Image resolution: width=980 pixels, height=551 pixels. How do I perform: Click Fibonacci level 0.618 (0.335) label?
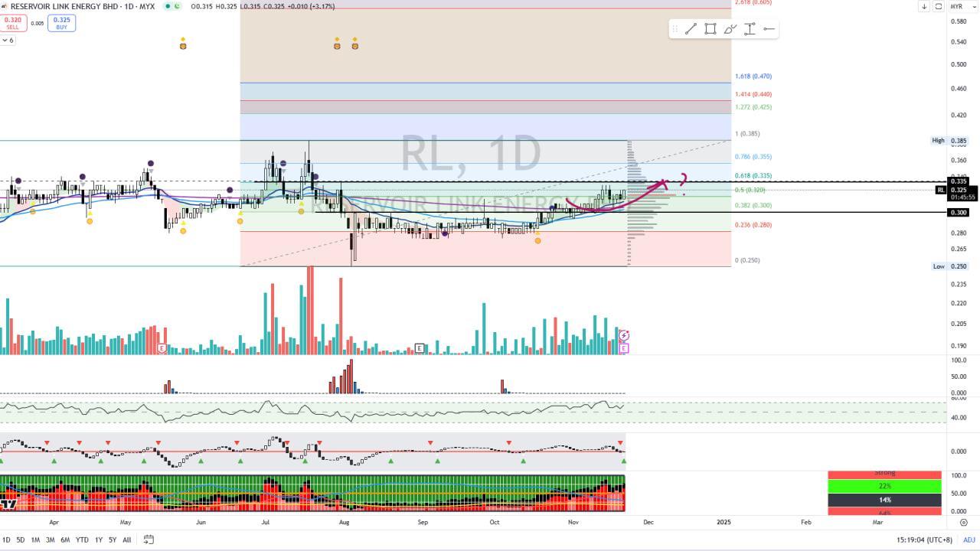click(x=753, y=176)
